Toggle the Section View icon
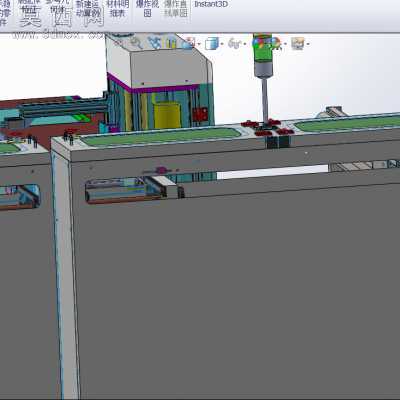The width and height of the screenshot is (400, 400). (171, 43)
